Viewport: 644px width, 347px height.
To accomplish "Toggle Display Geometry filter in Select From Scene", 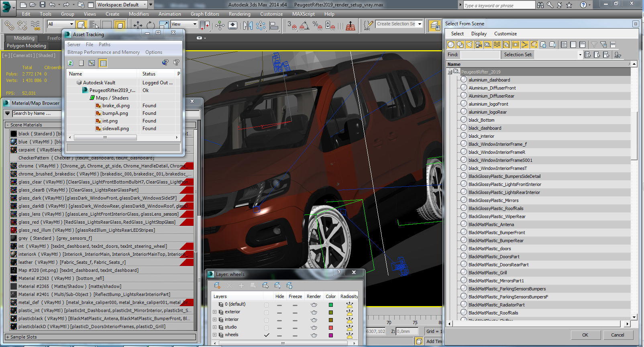I will (x=451, y=45).
